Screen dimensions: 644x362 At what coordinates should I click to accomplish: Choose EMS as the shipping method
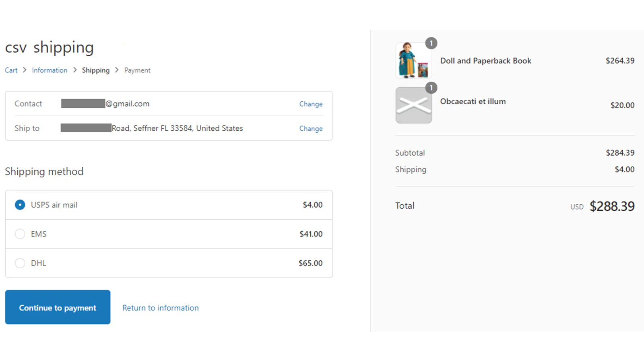[x=20, y=234]
